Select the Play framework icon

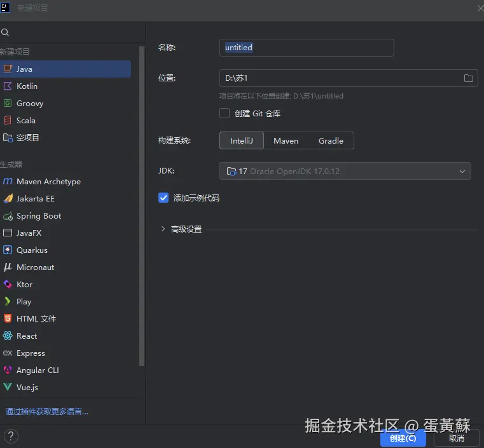click(x=8, y=301)
